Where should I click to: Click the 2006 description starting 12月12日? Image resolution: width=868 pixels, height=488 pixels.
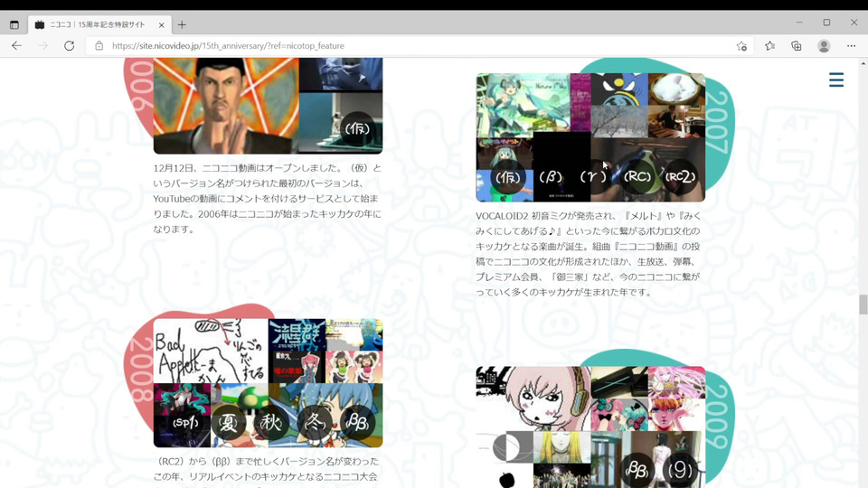268,199
